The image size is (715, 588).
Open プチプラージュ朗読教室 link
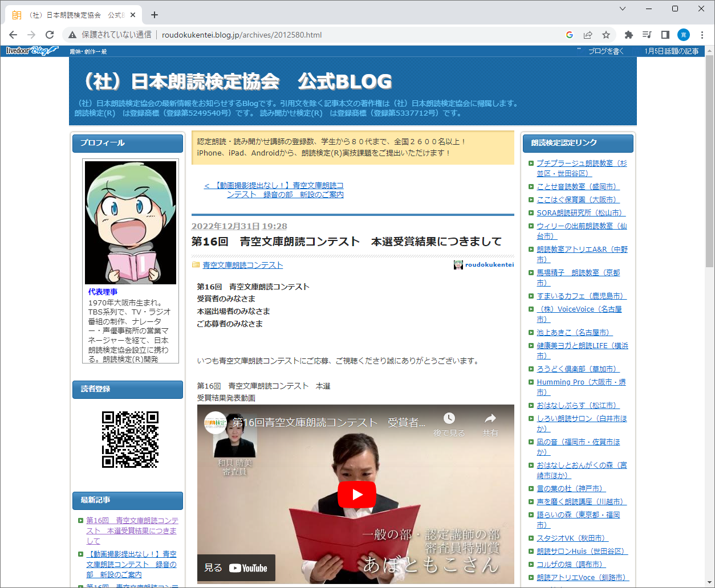(x=582, y=168)
